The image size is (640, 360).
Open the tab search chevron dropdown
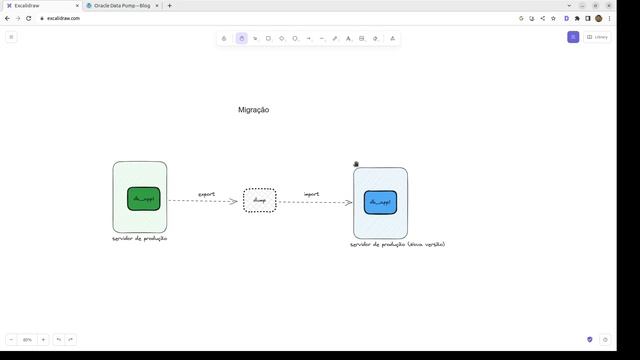point(569,6)
